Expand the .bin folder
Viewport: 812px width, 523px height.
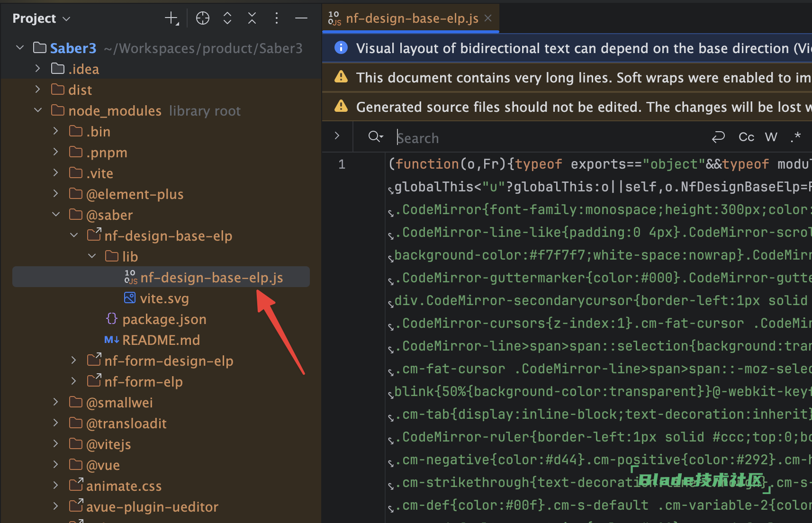point(56,131)
